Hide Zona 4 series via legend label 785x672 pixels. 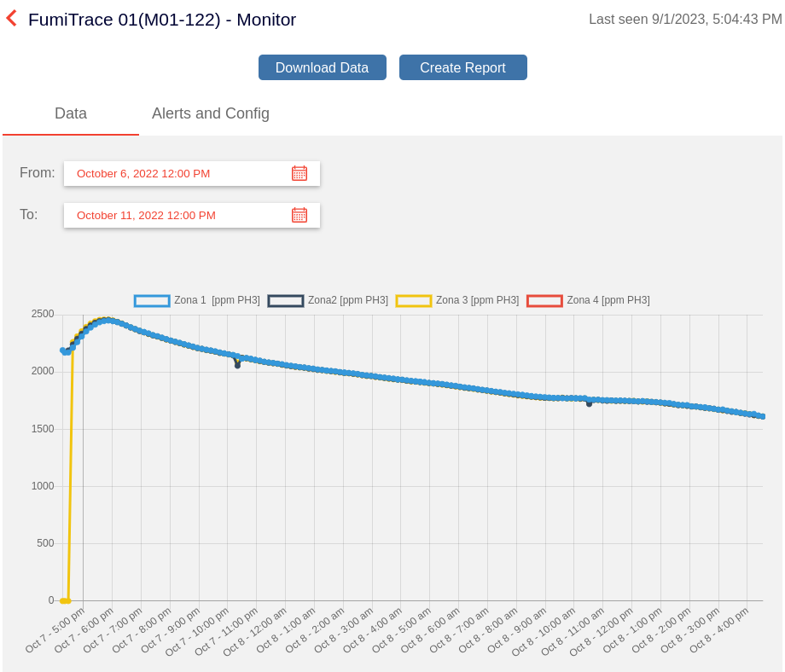tap(608, 300)
